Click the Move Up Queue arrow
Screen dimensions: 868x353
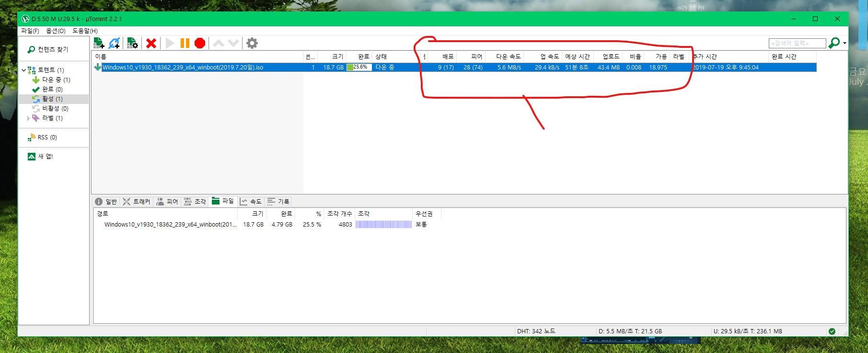tap(219, 43)
